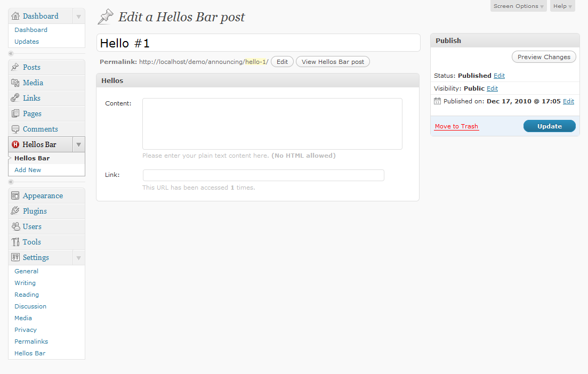Screen dimensions: 588x374
Task: Open the Screen Options dropdown
Action: [x=518, y=6]
